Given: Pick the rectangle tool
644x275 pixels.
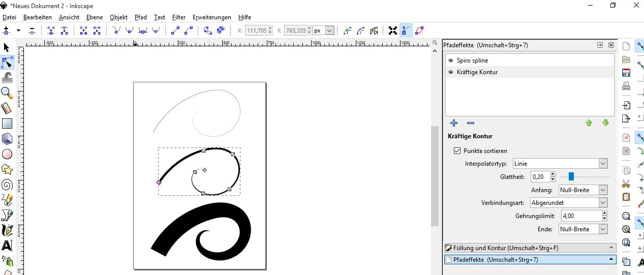Looking at the screenshot, I should (7, 123).
